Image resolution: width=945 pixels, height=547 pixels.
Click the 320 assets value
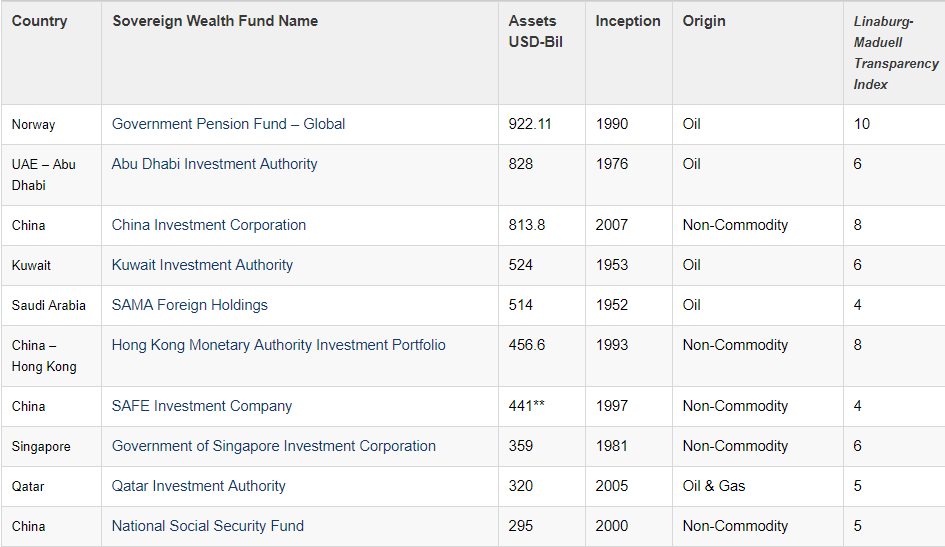pos(521,486)
